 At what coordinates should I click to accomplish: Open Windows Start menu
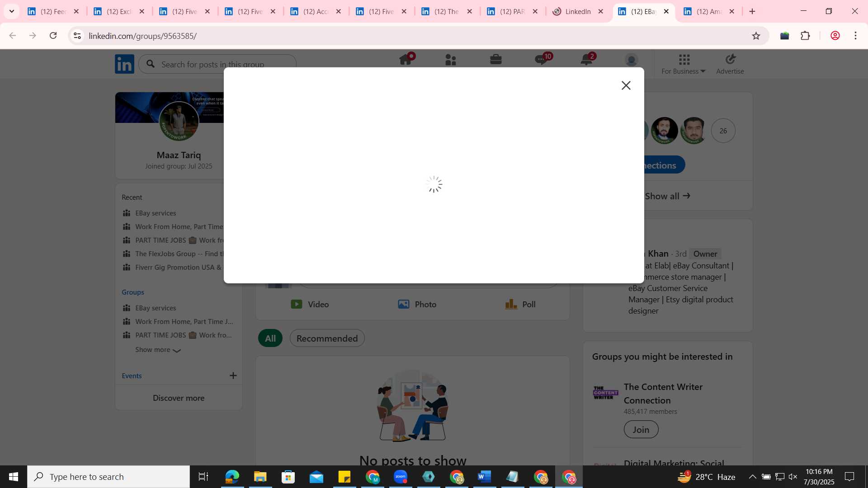(14, 477)
